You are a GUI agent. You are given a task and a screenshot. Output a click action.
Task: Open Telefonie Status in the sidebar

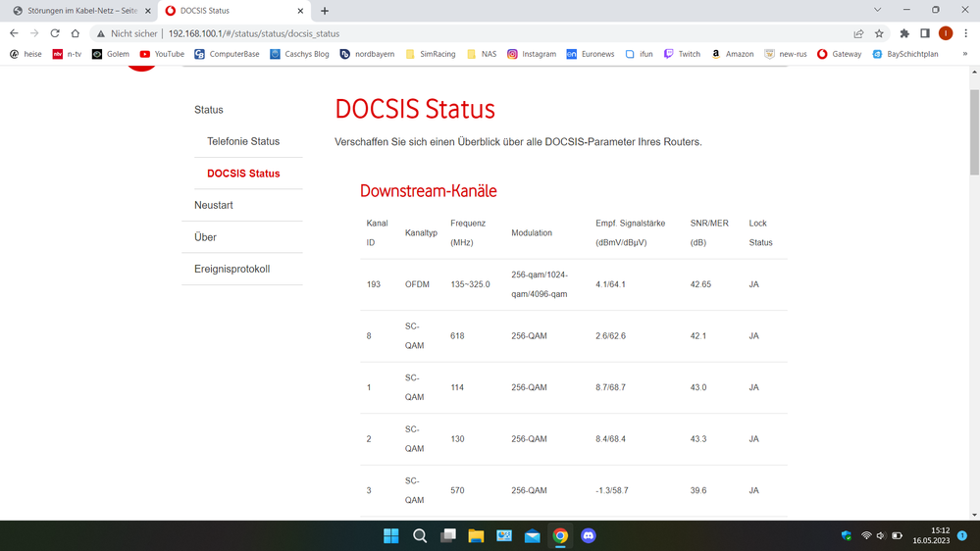pyautogui.click(x=243, y=142)
